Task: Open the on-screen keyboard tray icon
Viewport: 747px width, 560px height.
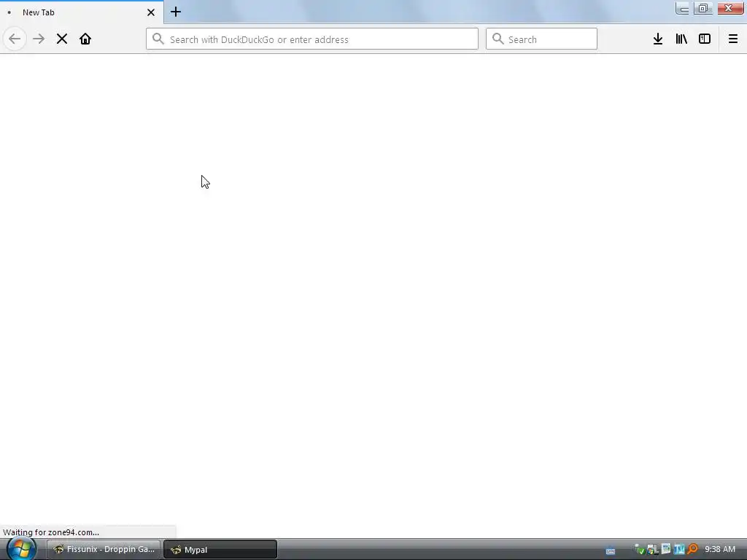Action: pos(611,551)
